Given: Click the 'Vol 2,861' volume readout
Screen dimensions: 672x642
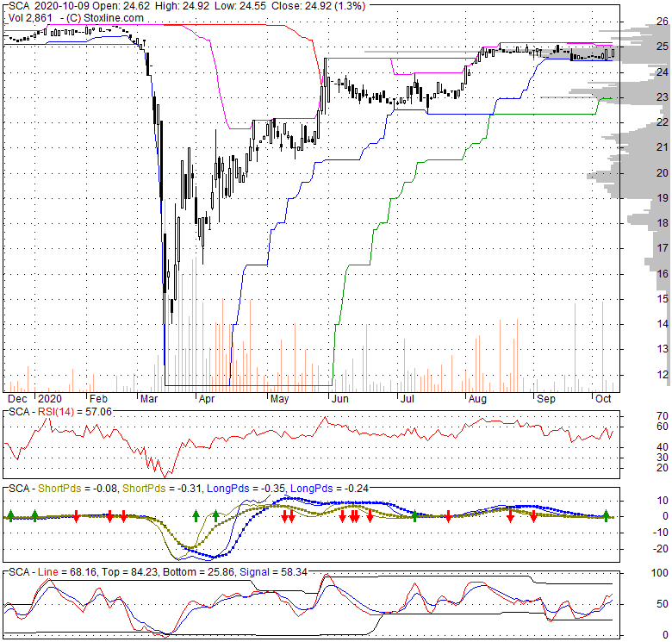Looking at the screenshot, I should click(30, 18).
